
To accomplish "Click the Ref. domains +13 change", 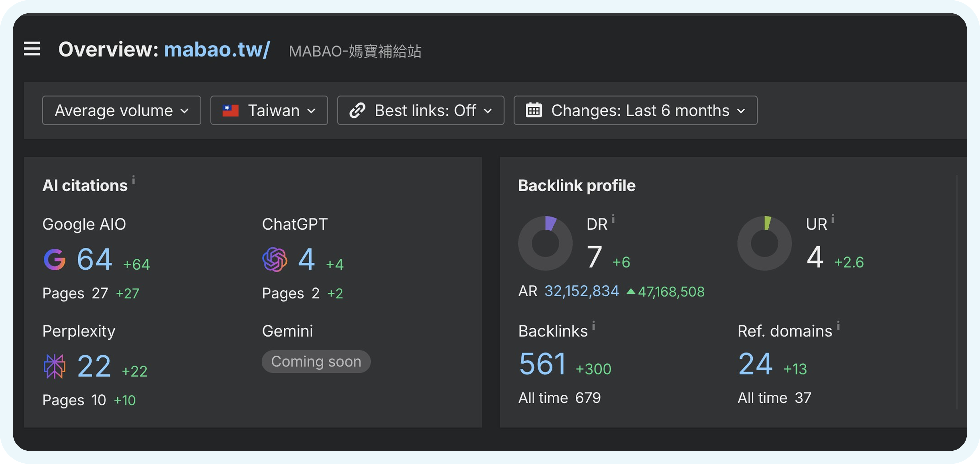I will 795,369.
